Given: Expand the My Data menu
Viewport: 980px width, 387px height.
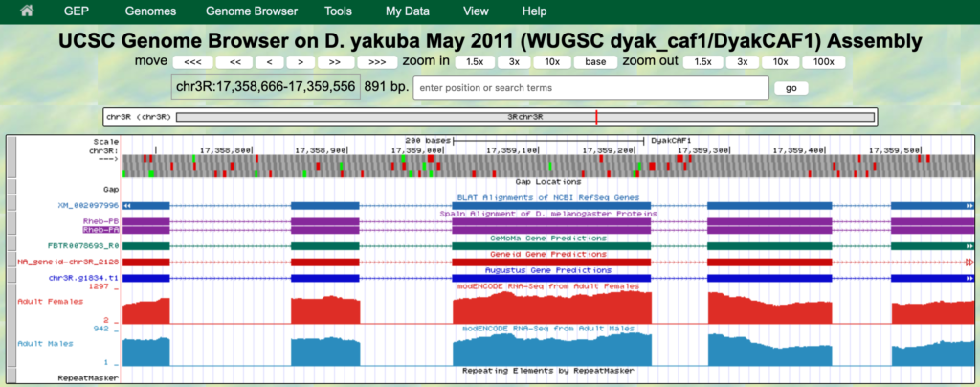Looking at the screenshot, I should tap(408, 11).
